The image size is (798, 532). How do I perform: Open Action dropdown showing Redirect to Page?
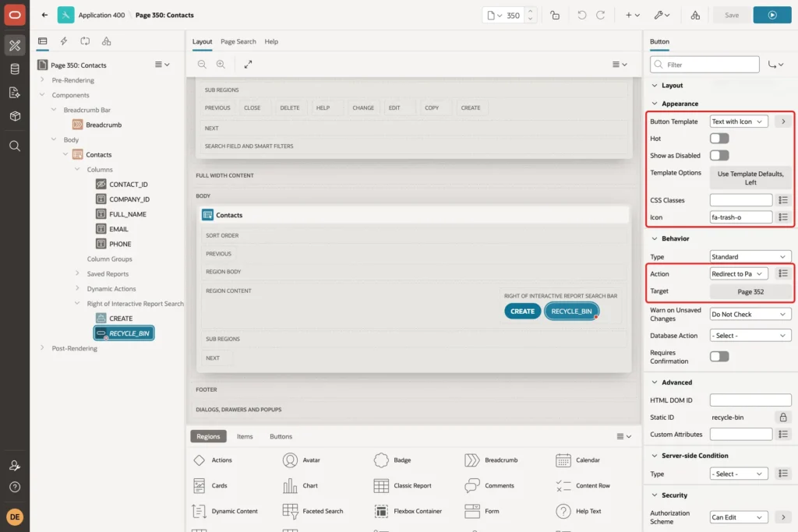[x=739, y=273]
